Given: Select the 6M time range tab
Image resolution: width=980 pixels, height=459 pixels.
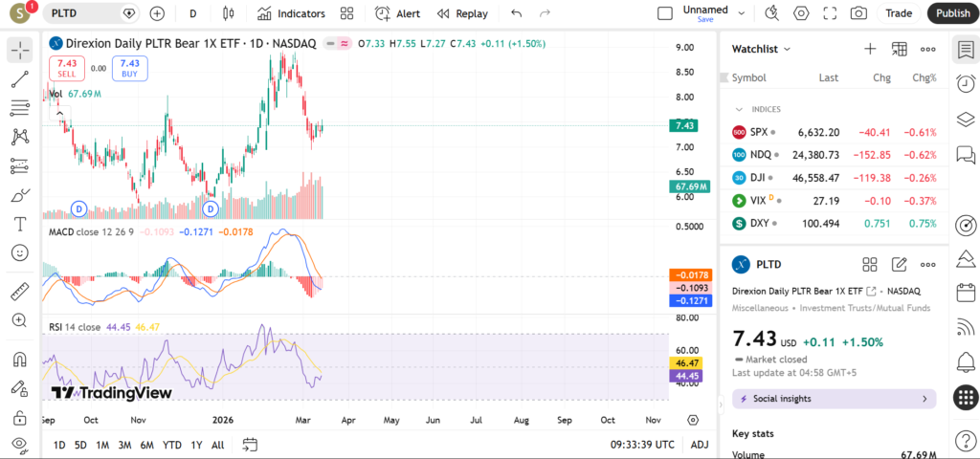Looking at the screenshot, I should click(146, 445).
